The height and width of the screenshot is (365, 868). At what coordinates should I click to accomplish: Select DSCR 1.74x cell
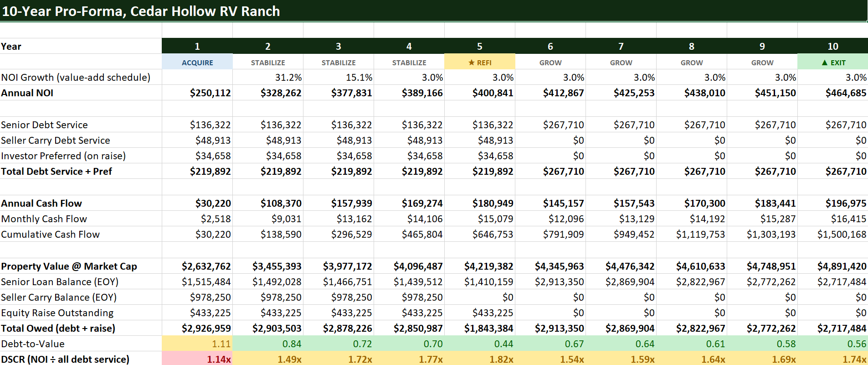pyautogui.click(x=833, y=359)
